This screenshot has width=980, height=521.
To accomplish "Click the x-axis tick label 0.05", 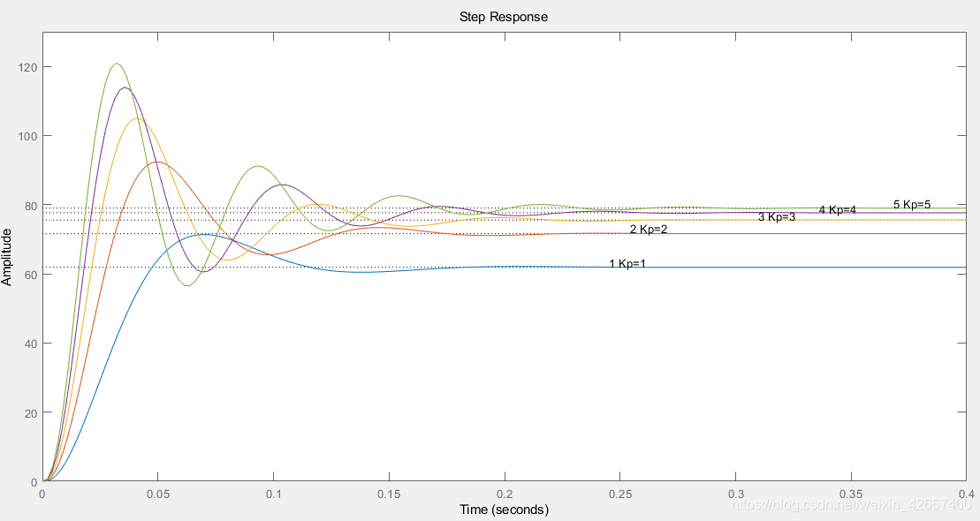I will pyautogui.click(x=158, y=495).
